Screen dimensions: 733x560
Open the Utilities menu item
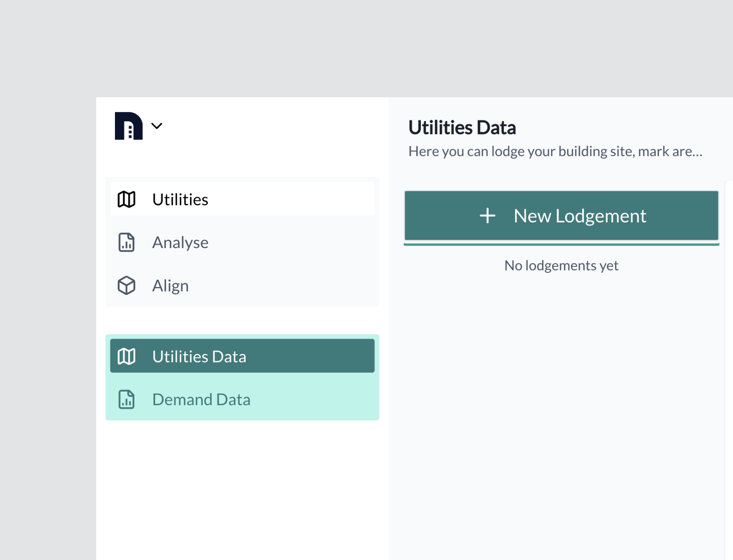180,200
